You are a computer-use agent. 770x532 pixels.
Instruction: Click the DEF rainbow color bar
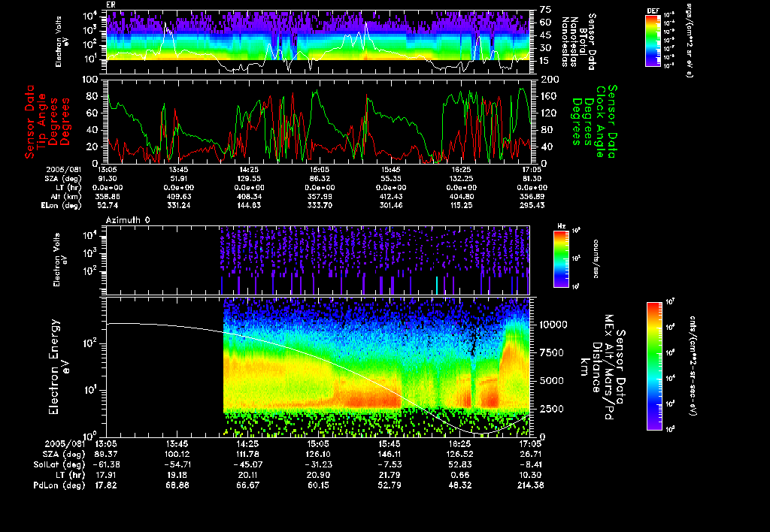(x=653, y=41)
